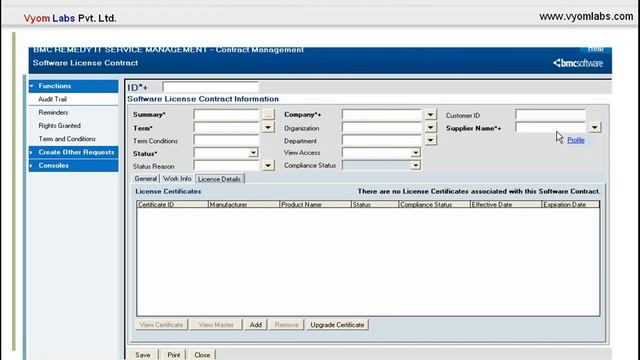Switch to the License Details tab
Image resolution: width=640 pixels, height=360 pixels.
pyautogui.click(x=219, y=179)
